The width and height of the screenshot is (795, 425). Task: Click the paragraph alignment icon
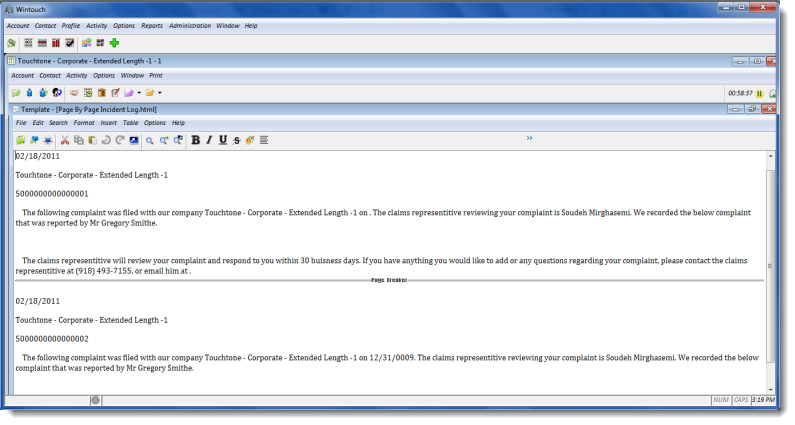264,140
